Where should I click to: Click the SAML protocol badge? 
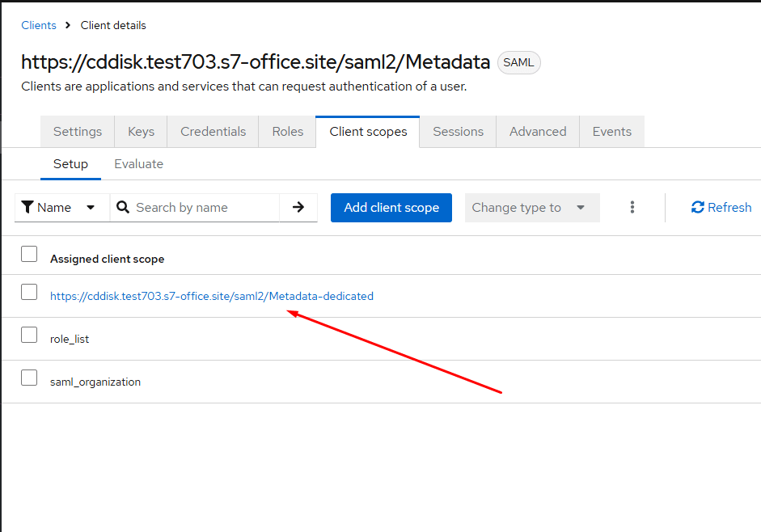pyautogui.click(x=518, y=62)
